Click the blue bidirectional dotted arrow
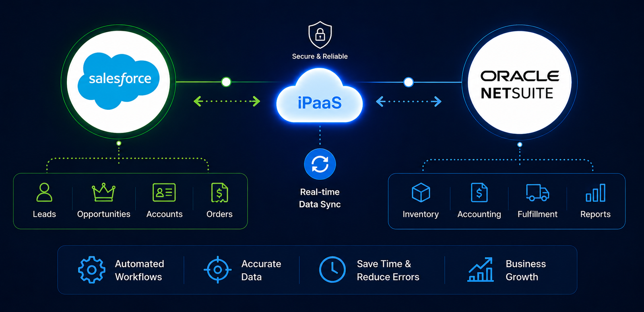Viewport: 644px width, 312px height. tap(409, 101)
